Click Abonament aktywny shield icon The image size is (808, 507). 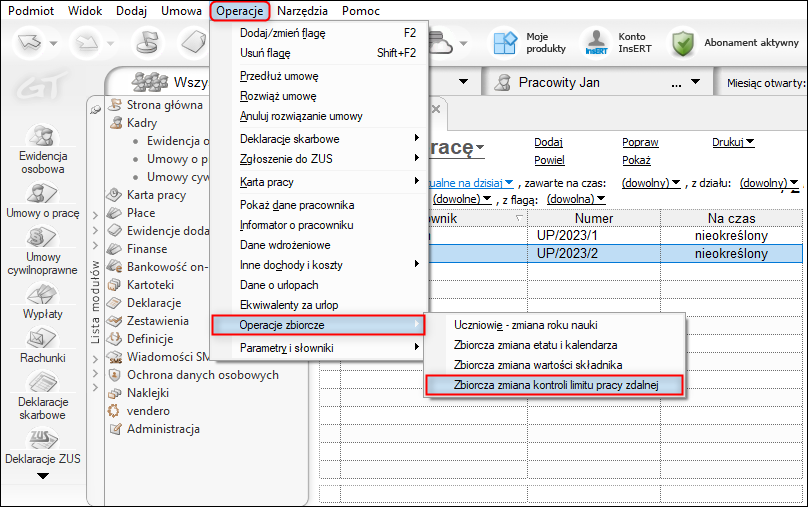tap(683, 43)
